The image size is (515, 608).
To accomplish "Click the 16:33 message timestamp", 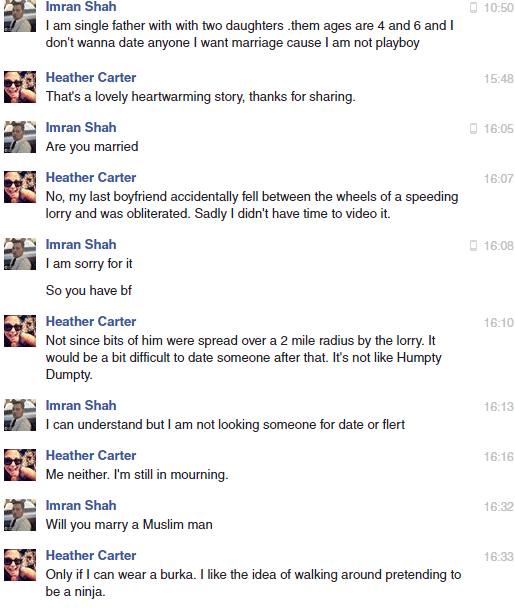I will pyautogui.click(x=498, y=557).
